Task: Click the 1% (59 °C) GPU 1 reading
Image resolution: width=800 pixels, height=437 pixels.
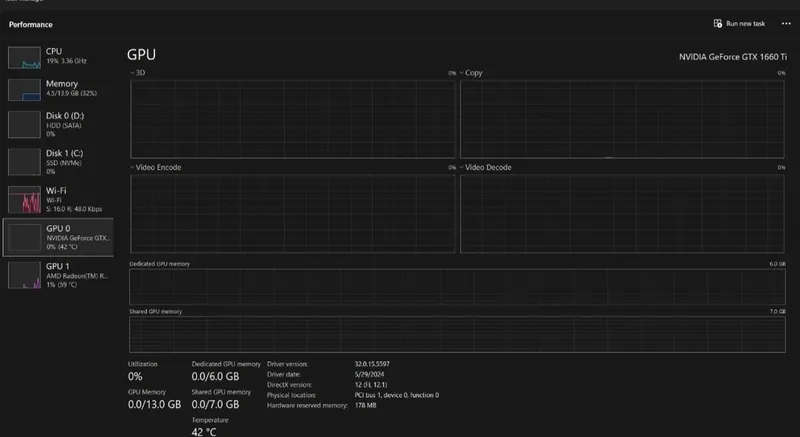Action: (x=62, y=285)
